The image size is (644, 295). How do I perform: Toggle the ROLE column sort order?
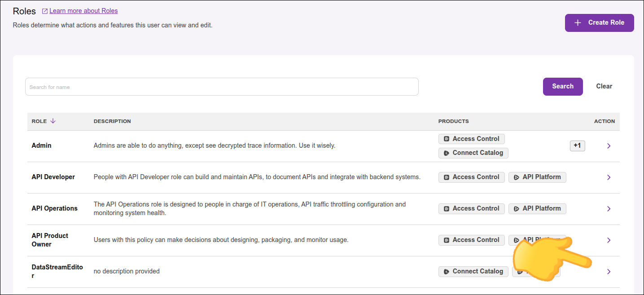pyautogui.click(x=53, y=121)
